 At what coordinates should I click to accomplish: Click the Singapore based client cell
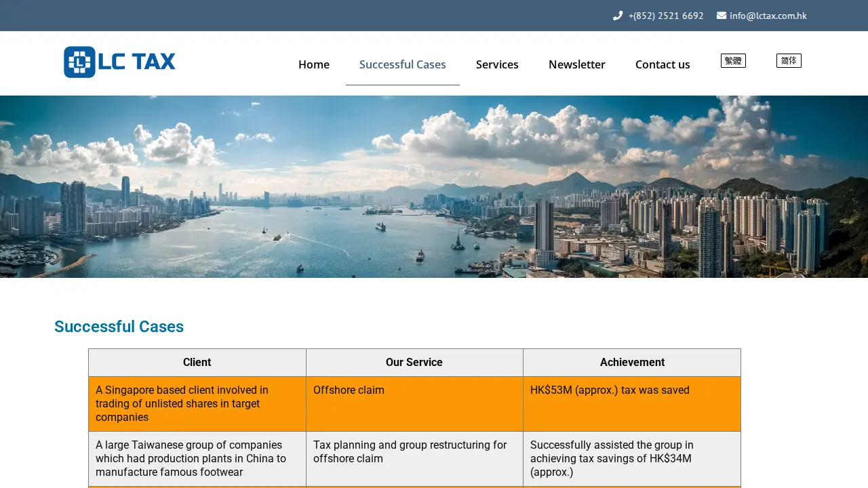[x=197, y=404]
